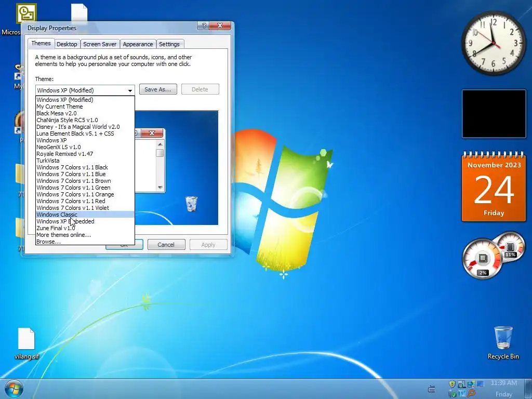Select NeoGeniX LS v1.0 theme
This screenshot has height=399, width=532.
[x=85, y=147]
